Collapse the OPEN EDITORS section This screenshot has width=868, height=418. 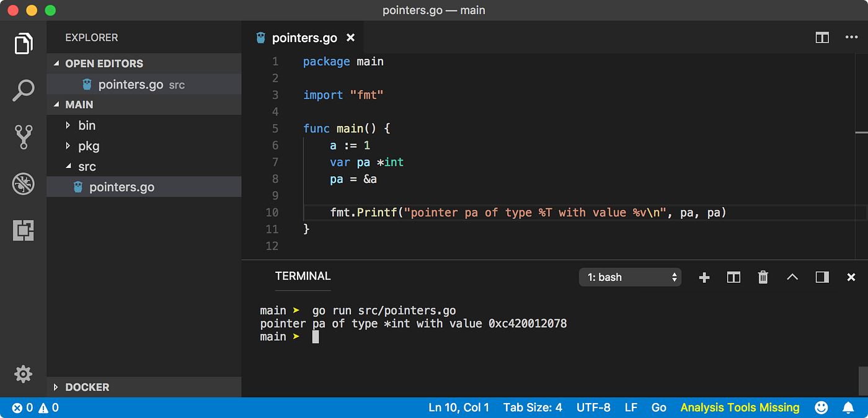point(144,63)
